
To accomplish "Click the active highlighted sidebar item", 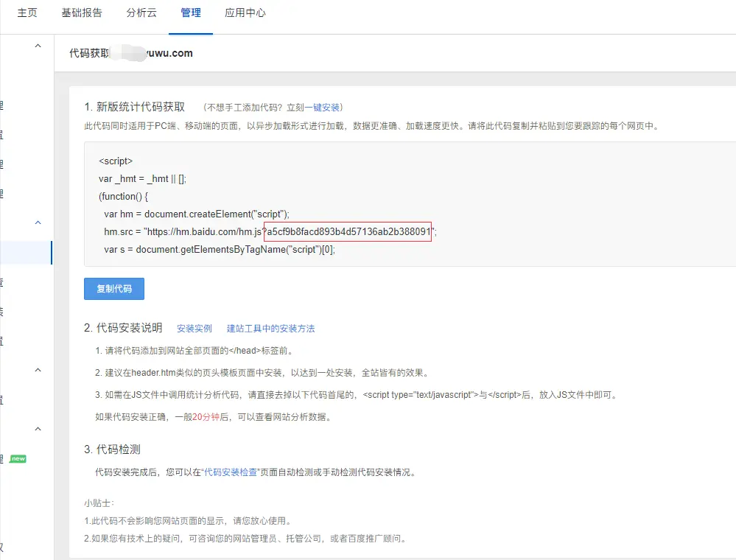I will (x=27, y=253).
